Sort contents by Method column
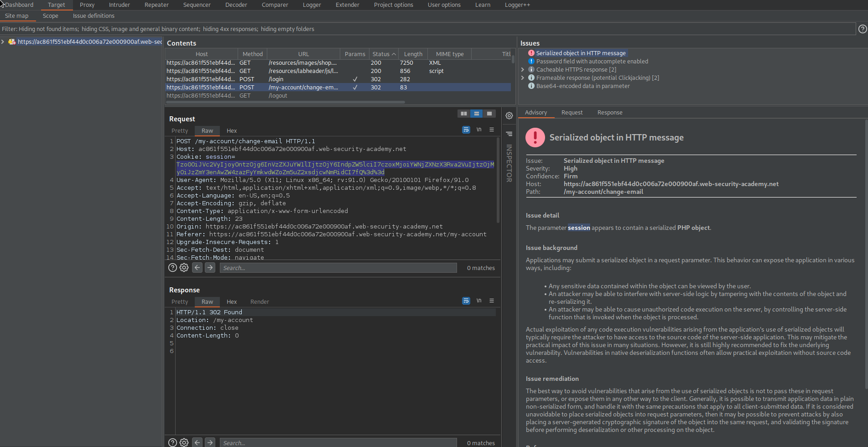The height and width of the screenshot is (447, 868). pyautogui.click(x=252, y=54)
